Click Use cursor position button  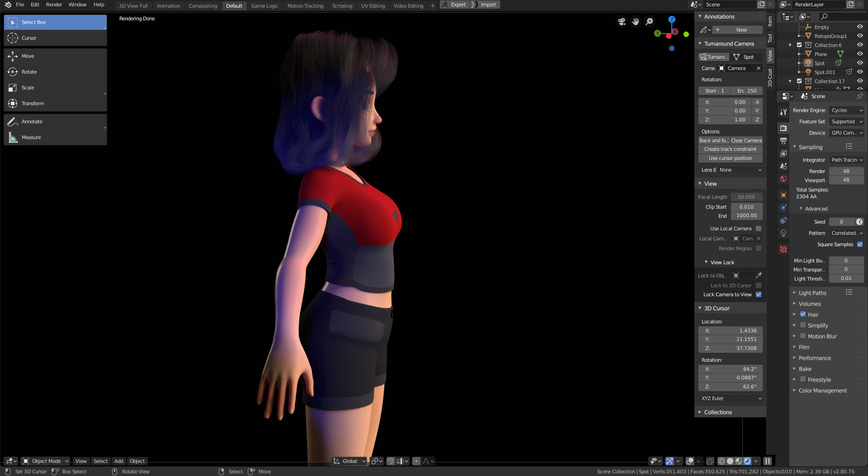coord(730,159)
